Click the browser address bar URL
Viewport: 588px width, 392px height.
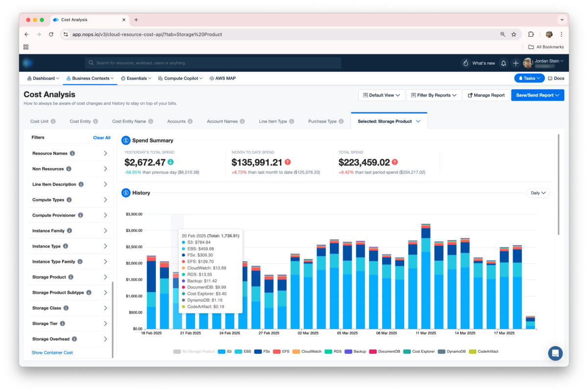click(x=147, y=34)
